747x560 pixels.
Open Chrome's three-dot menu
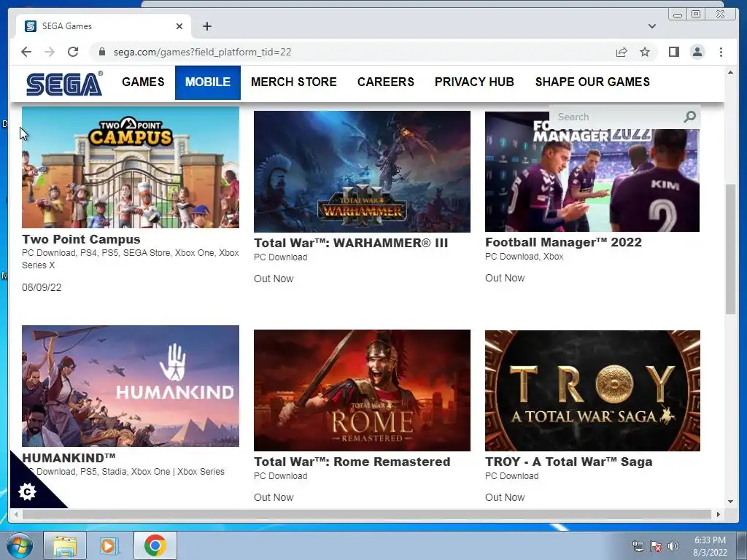point(721,52)
